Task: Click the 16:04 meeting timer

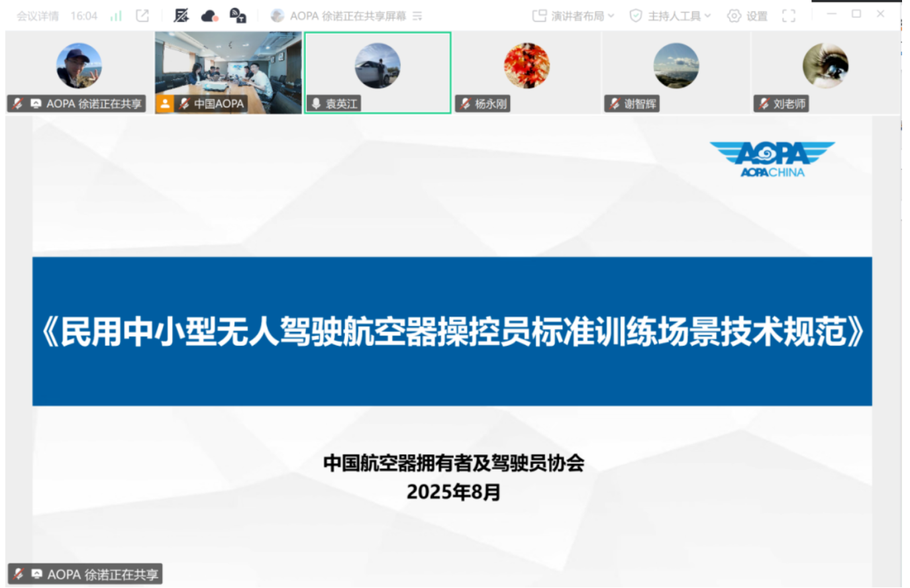Action: 84,16
